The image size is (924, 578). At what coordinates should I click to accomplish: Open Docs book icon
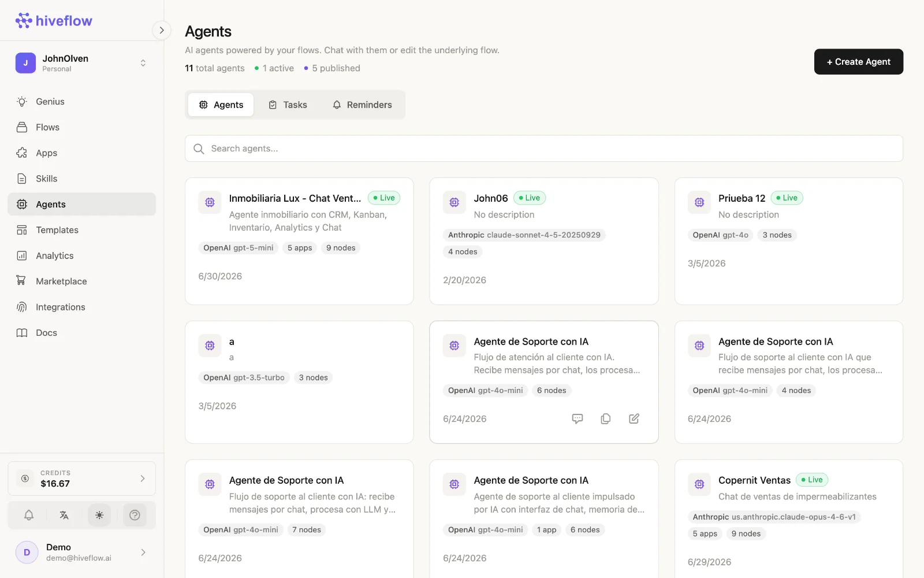22,333
